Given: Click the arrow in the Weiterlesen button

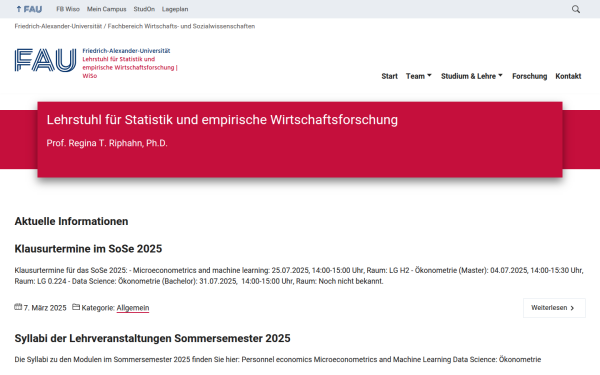Looking at the screenshot, I should tap(572, 308).
